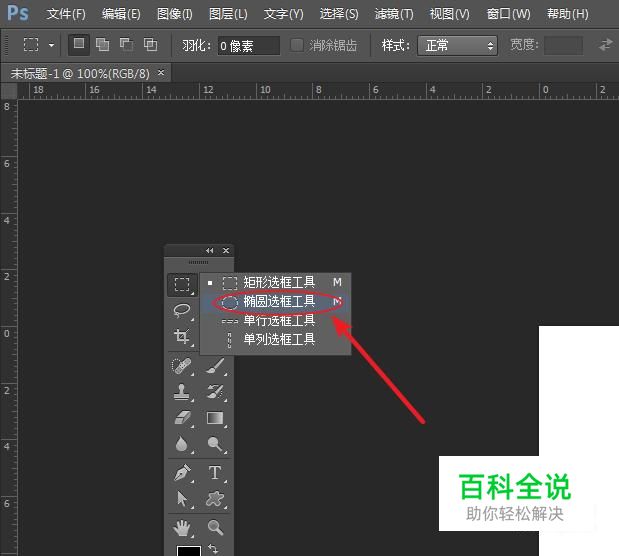Select the Rectangular Marquee tool in toolbox
This screenshot has height=556, width=619.
(x=182, y=284)
